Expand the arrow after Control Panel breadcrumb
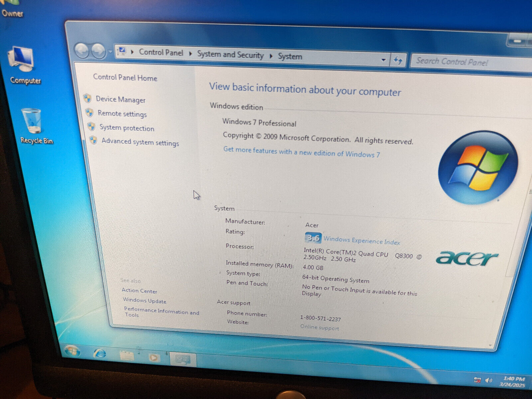Screen dimensions: 532x399 [x=191, y=54]
